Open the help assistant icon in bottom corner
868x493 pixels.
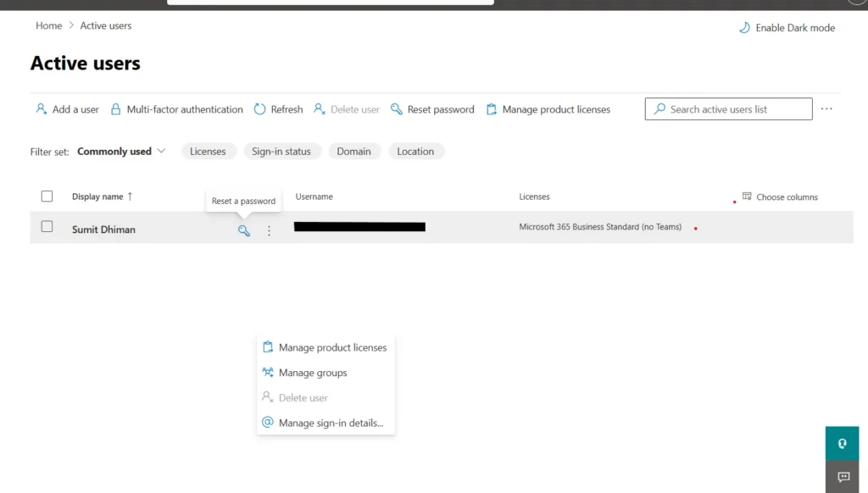(x=841, y=442)
